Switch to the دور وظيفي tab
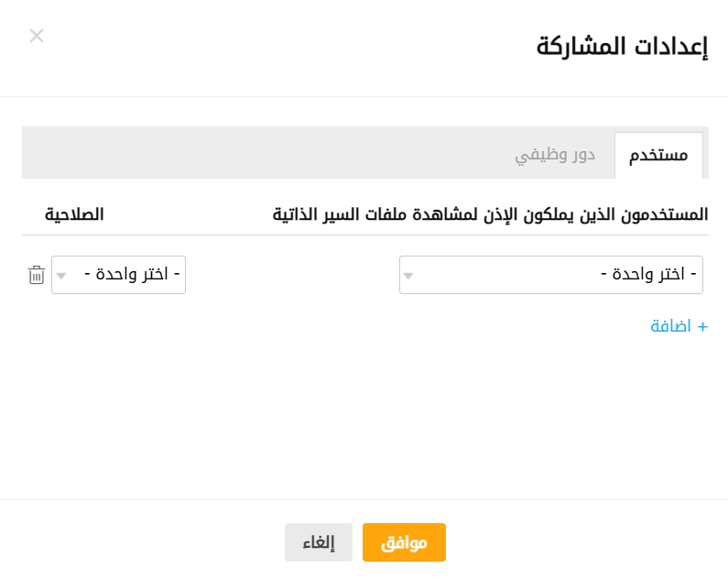728x579 pixels. (555, 155)
